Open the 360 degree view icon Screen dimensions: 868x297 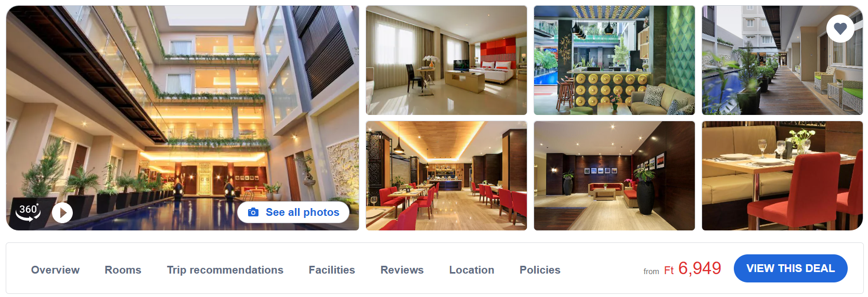tap(28, 212)
